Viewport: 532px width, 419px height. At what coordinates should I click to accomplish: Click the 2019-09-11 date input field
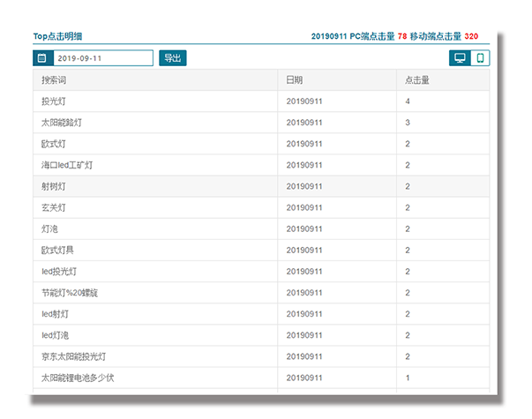pyautogui.click(x=102, y=58)
